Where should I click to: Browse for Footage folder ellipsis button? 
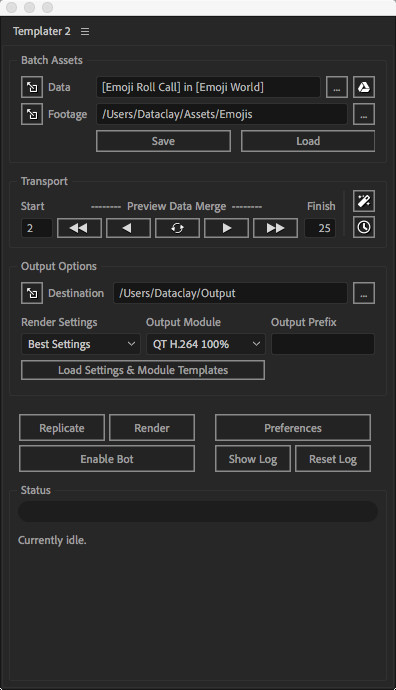pos(364,114)
